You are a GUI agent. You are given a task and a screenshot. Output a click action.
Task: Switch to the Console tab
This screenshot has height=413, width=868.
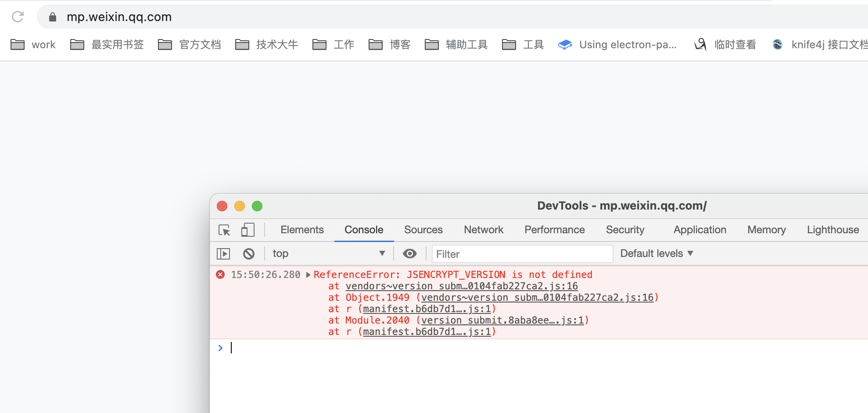(364, 230)
